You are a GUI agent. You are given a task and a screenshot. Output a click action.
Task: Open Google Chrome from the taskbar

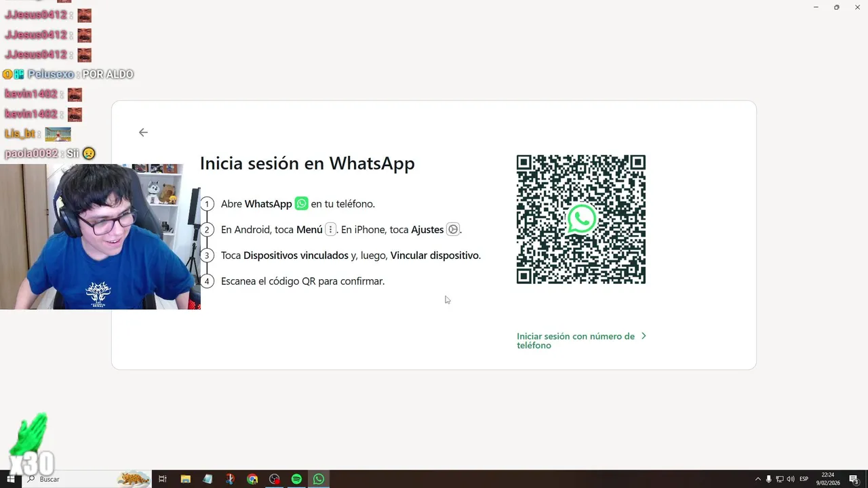[x=252, y=479]
